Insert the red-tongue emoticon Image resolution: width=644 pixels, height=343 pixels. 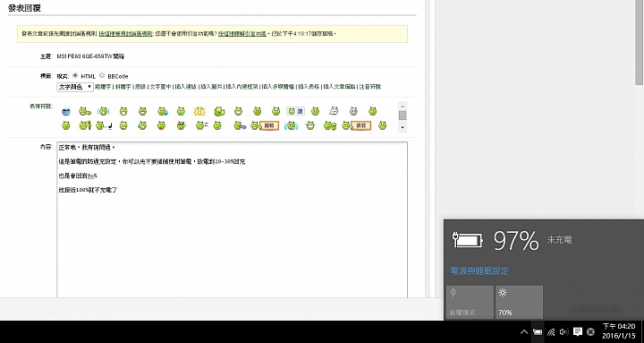coord(161,125)
